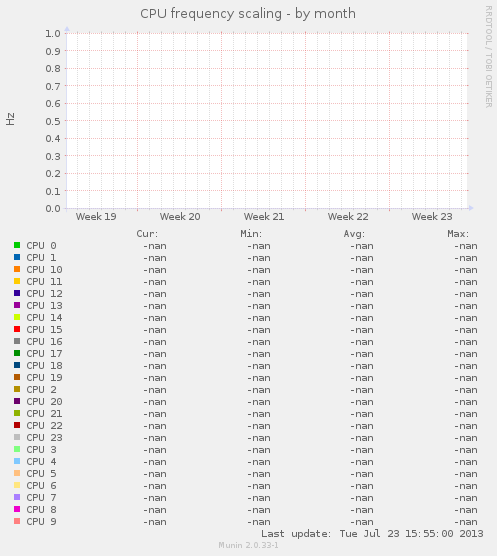
Task: Click the Week 22 axis label
Action: click(x=348, y=217)
